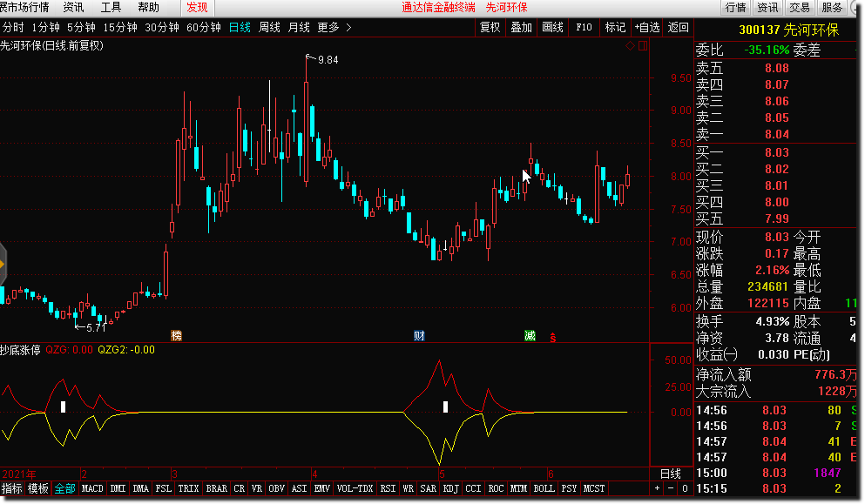Image resolution: width=865 pixels, height=504 pixels.
Task: Switch indicator to ASI
Action: coord(299,488)
